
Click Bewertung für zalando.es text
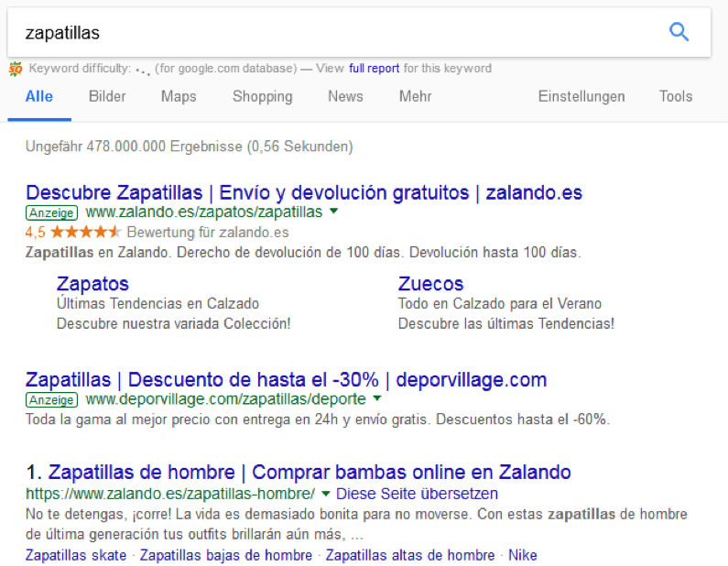[208, 232]
